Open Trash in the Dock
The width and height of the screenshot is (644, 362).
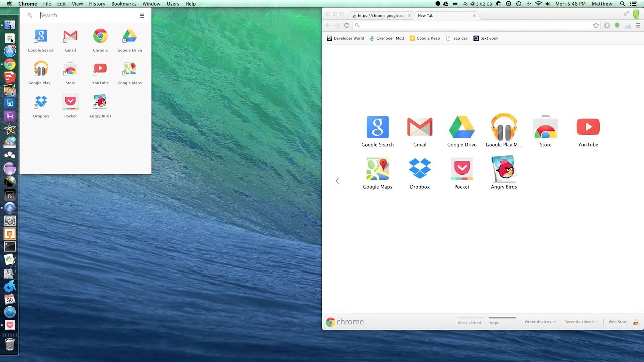pos(10,345)
